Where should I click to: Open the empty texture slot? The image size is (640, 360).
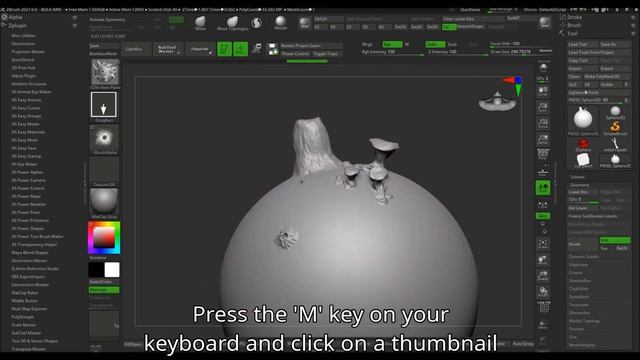click(104, 170)
